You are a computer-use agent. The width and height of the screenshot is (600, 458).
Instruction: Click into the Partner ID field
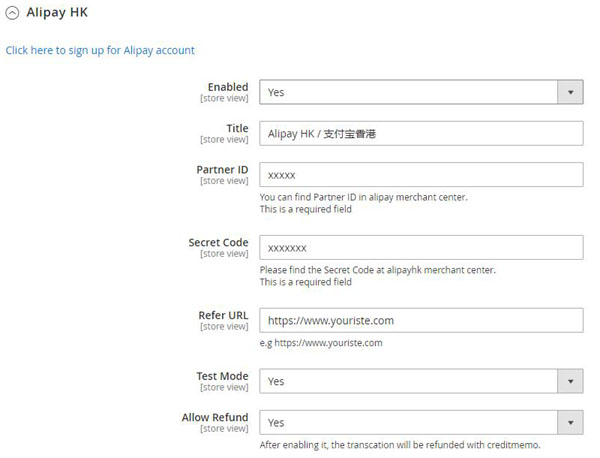click(421, 175)
